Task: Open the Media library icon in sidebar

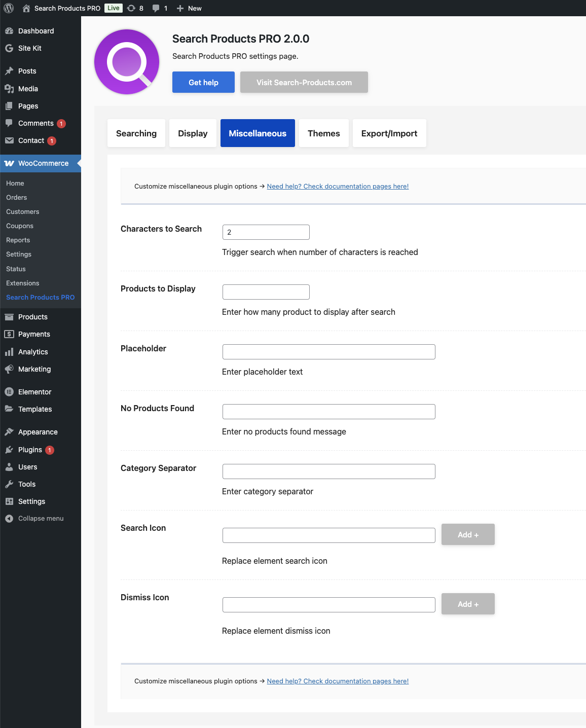Action: 9,89
